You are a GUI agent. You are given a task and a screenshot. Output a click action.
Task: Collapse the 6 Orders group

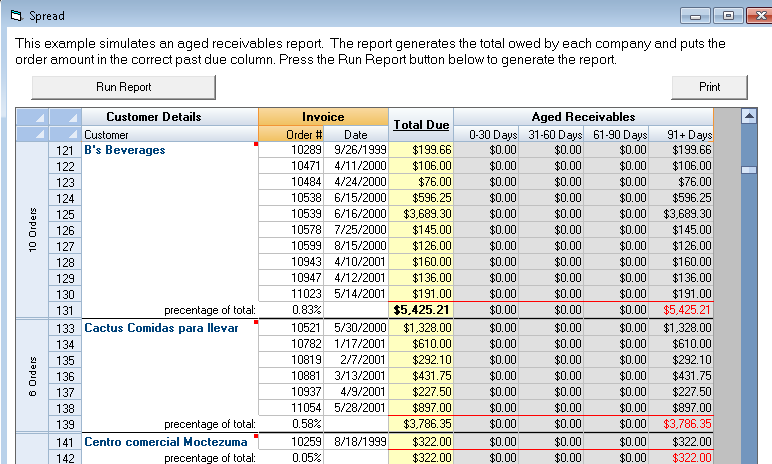(x=32, y=376)
